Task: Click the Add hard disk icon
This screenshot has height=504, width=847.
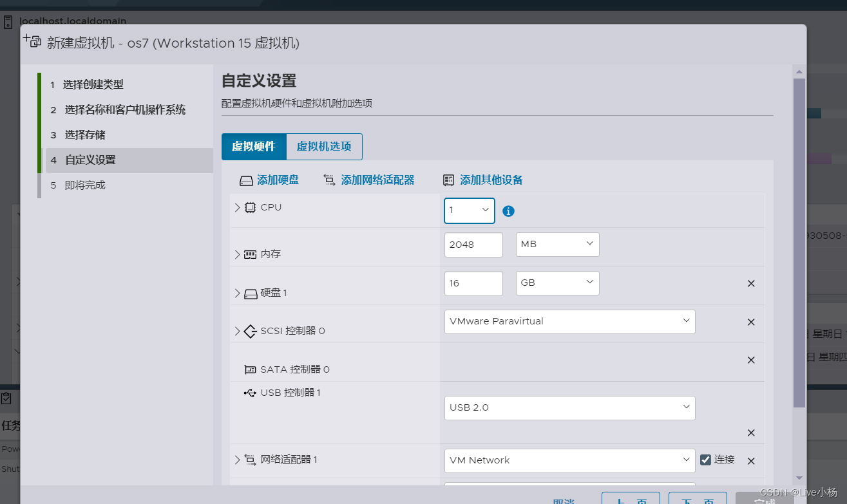Action: 246,180
